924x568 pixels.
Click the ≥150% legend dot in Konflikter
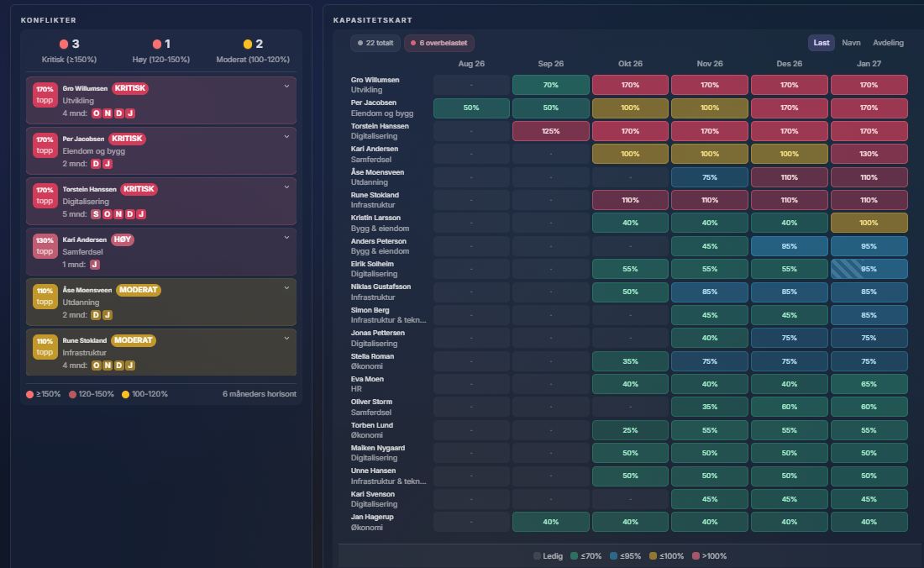(x=29, y=394)
